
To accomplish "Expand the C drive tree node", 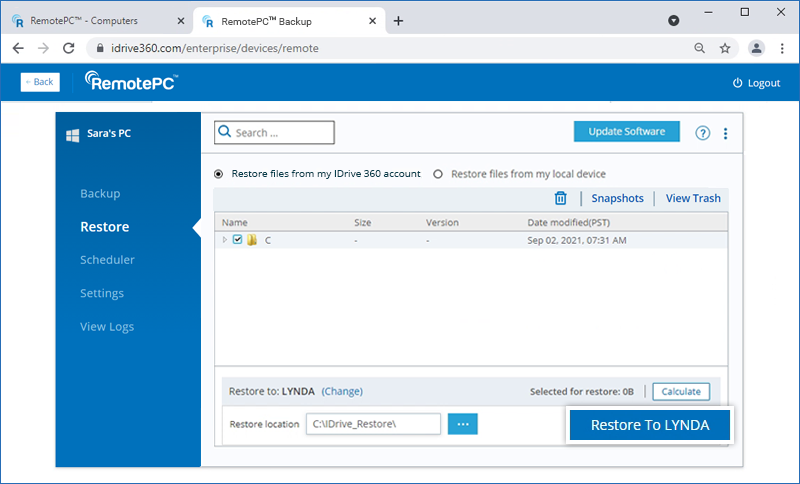I will point(225,240).
